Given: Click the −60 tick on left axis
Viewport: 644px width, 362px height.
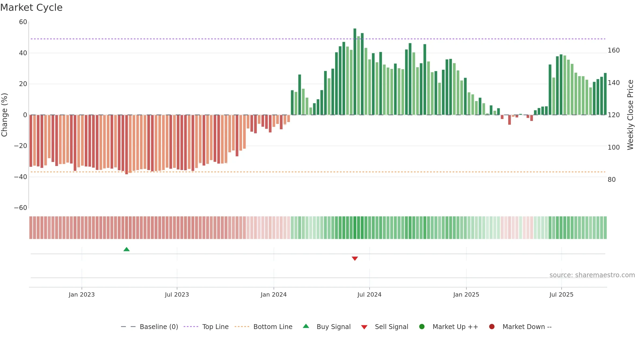Looking at the screenshot, I should 21,208.
